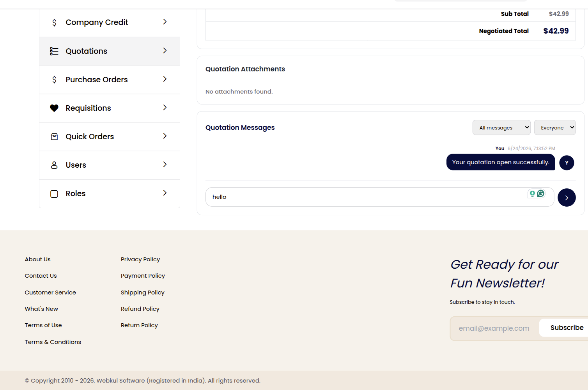The height and width of the screenshot is (390, 588).
Task: Open Contact Us link
Action: (41, 276)
